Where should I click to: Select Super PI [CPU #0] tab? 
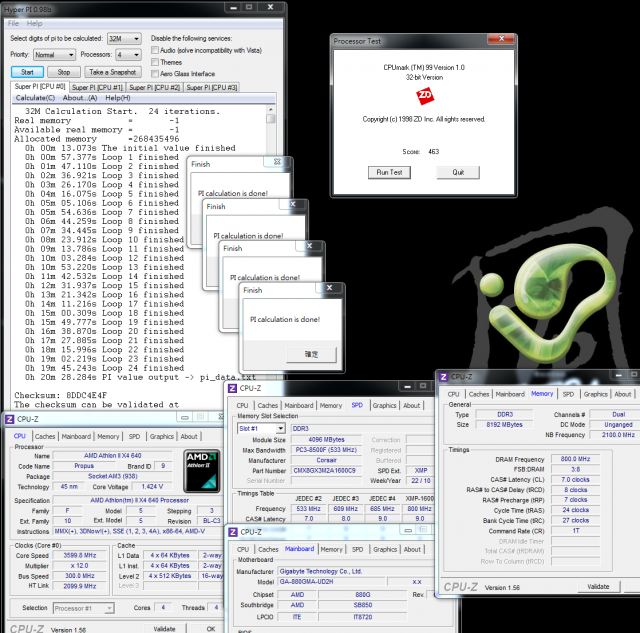40,87
